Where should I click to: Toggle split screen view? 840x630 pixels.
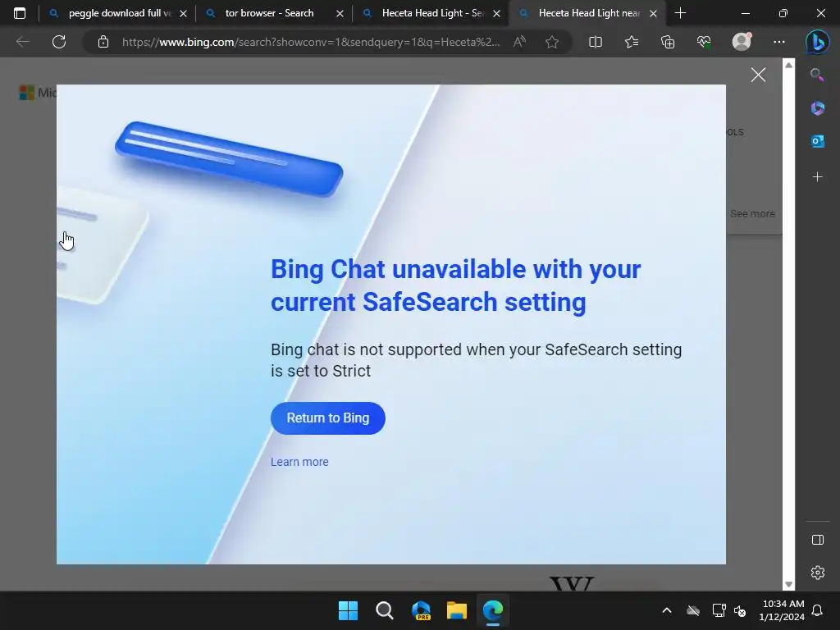[596, 42]
